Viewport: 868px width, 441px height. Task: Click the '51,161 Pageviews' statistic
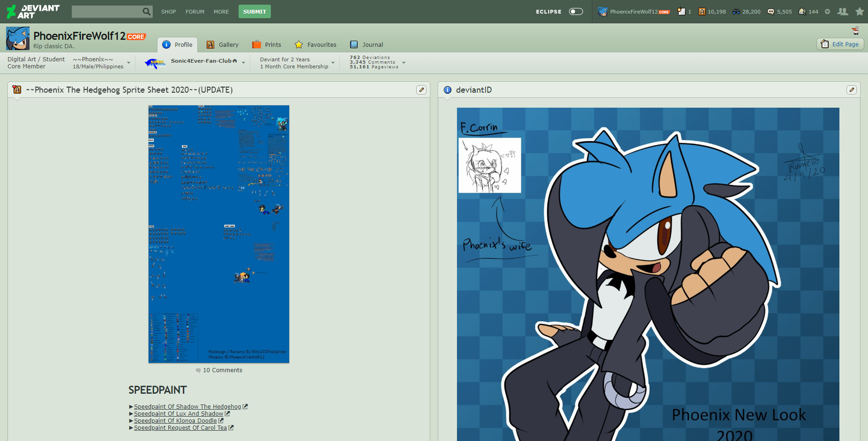[374, 67]
